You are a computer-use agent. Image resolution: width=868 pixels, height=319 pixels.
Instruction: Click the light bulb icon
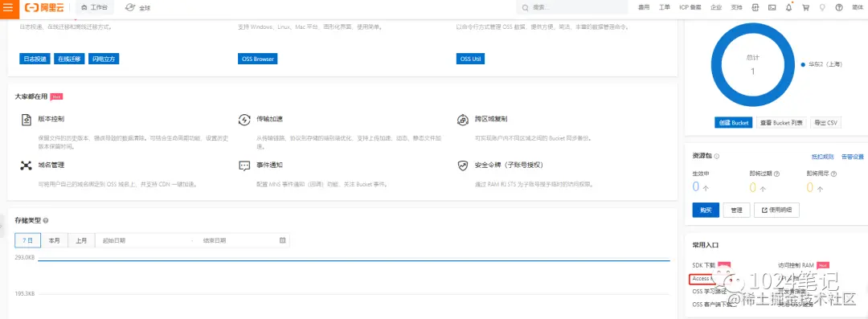pos(822,8)
